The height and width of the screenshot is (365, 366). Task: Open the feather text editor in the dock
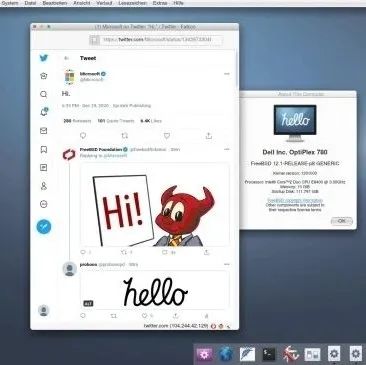(247, 354)
